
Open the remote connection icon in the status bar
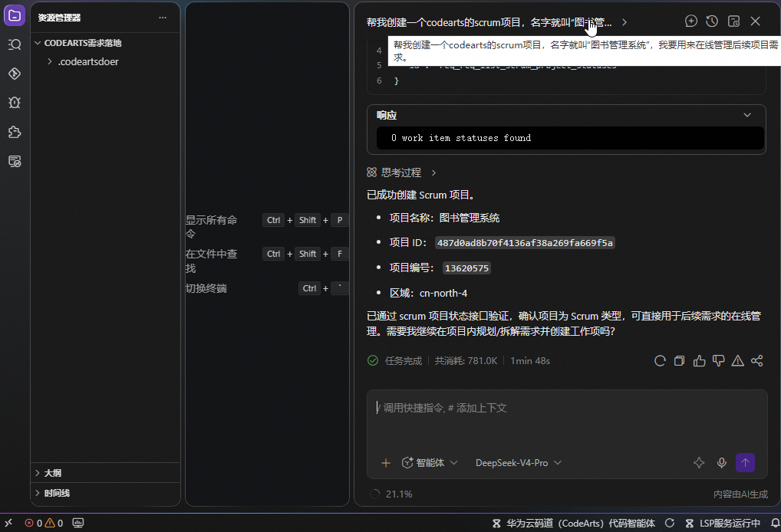(8, 523)
